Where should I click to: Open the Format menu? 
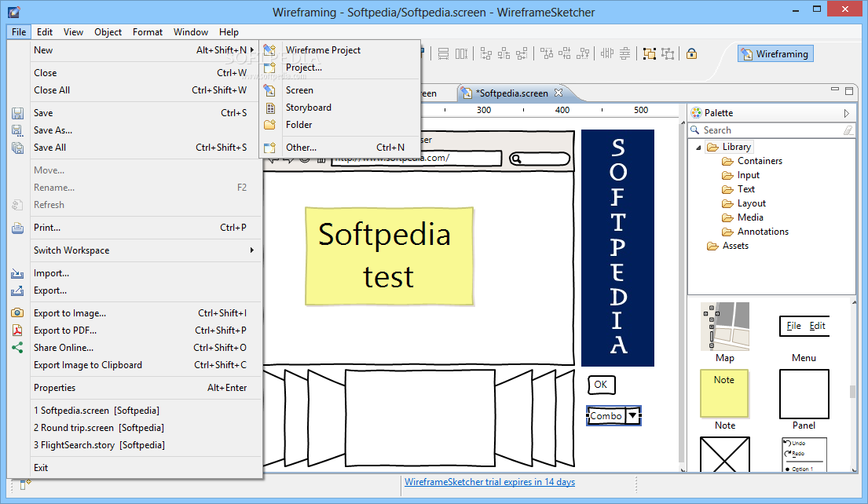(x=147, y=32)
